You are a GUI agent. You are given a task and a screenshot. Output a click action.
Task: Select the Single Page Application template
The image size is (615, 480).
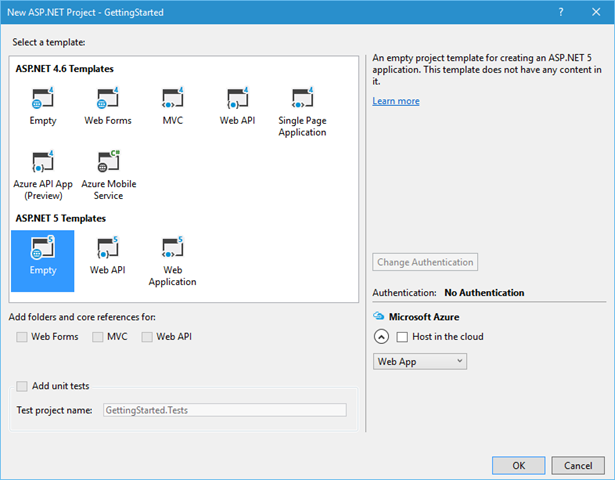click(x=302, y=100)
